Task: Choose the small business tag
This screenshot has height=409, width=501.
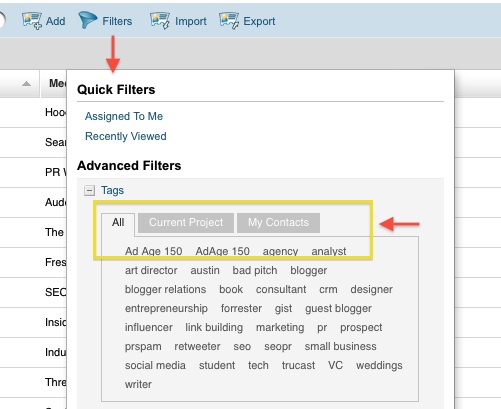Action: 340,346
